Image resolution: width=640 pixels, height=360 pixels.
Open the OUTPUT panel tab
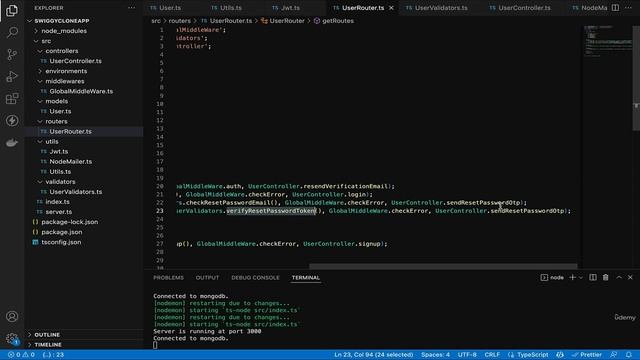tap(207, 278)
